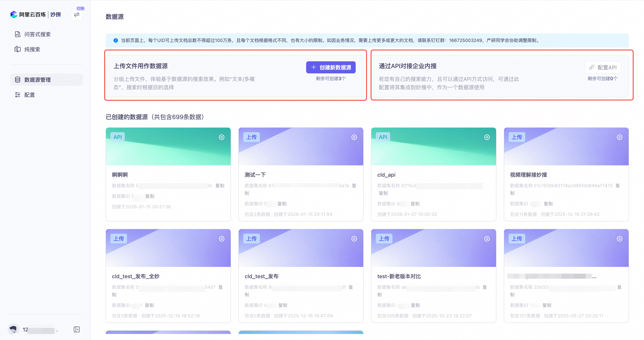The width and height of the screenshot is (644, 340).
Task: Open 纯搜索 in the sidebar
Action: click(x=32, y=50)
